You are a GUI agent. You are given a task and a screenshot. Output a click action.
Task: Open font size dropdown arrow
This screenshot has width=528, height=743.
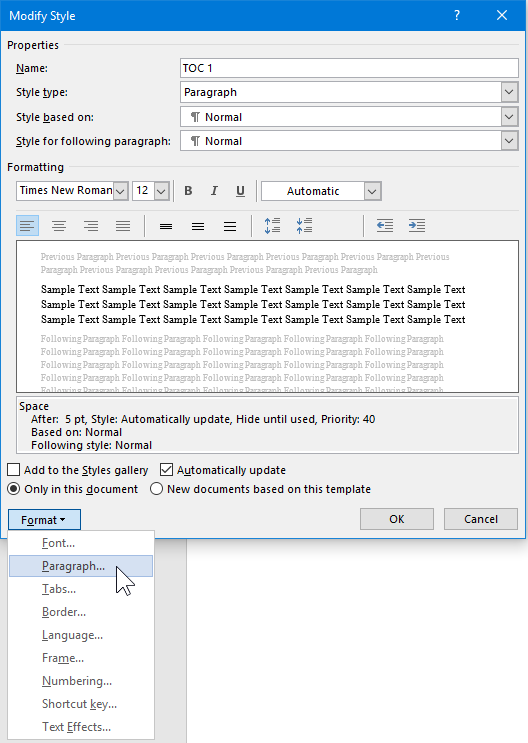[161, 191]
